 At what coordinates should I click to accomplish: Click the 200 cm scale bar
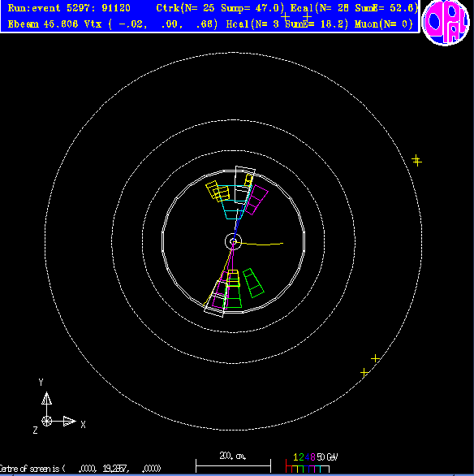pos(233,463)
